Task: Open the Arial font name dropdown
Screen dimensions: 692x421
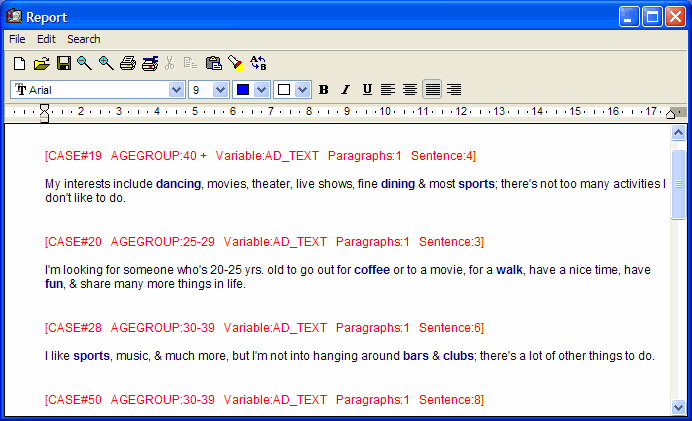Action: coord(176,90)
